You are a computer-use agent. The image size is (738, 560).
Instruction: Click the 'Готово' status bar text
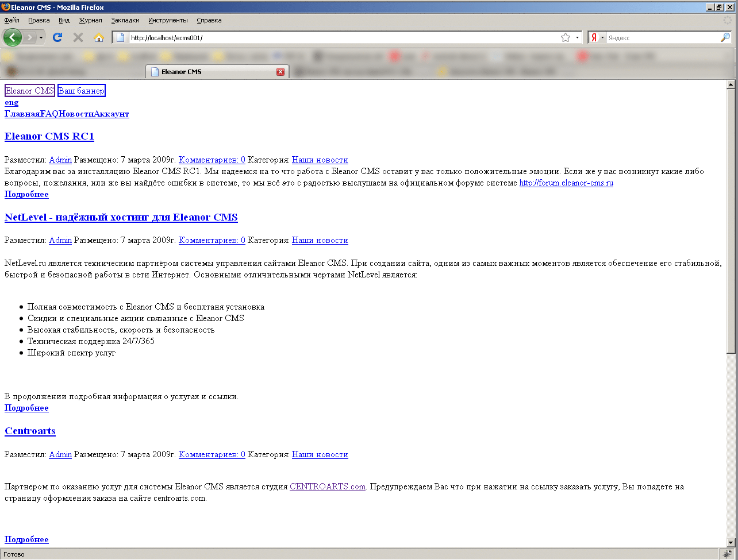(x=14, y=555)
